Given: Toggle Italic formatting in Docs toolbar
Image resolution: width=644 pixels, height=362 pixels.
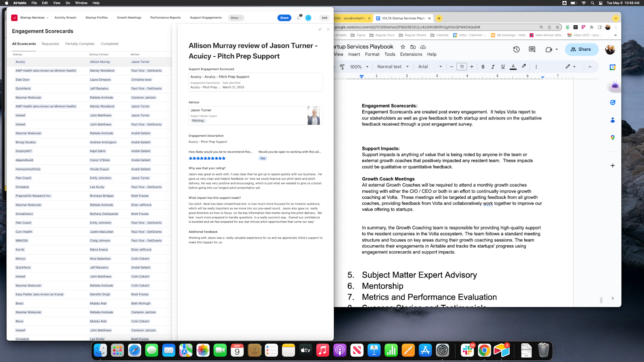Looking at the screenshot, I should [x=493, y=67].
